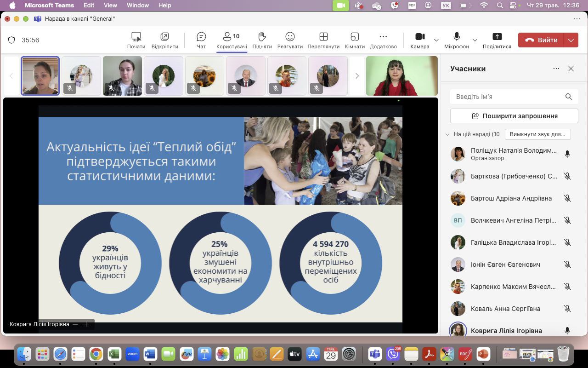Open Microsoft Word from the Dock
This screenshot has height=368, width=588.
pos(150,354)
